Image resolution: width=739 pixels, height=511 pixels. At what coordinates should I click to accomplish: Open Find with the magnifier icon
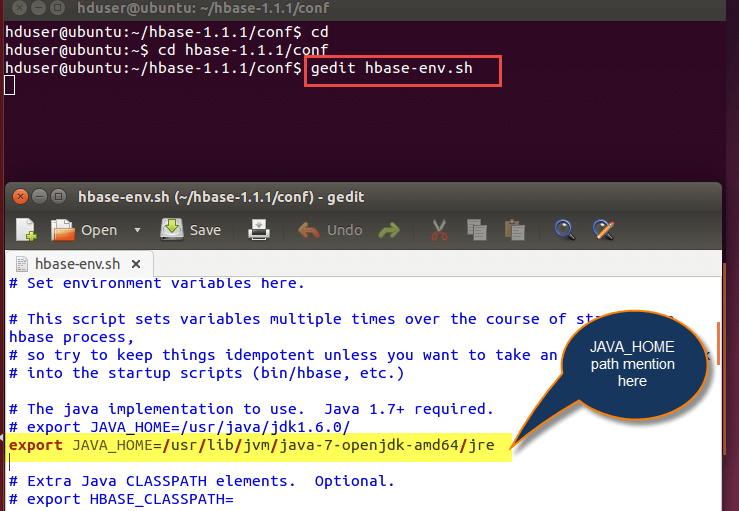[x=565, y=230]
